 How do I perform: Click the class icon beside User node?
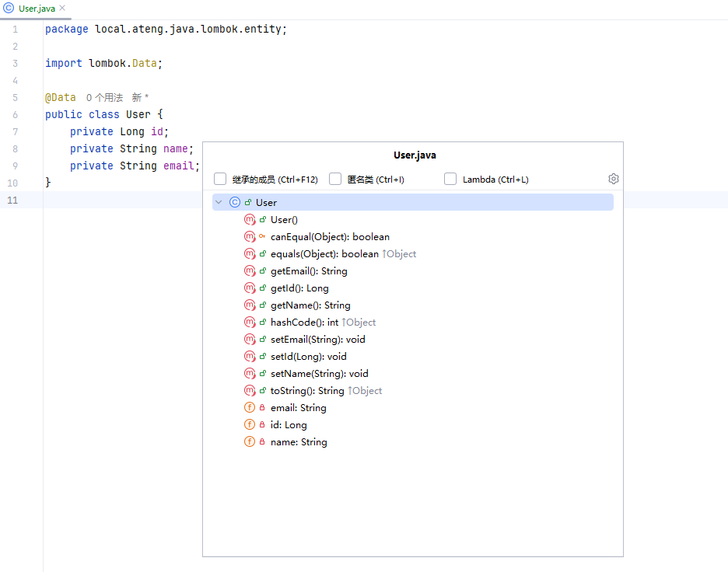pyautogui.click(x=235, y=202)
